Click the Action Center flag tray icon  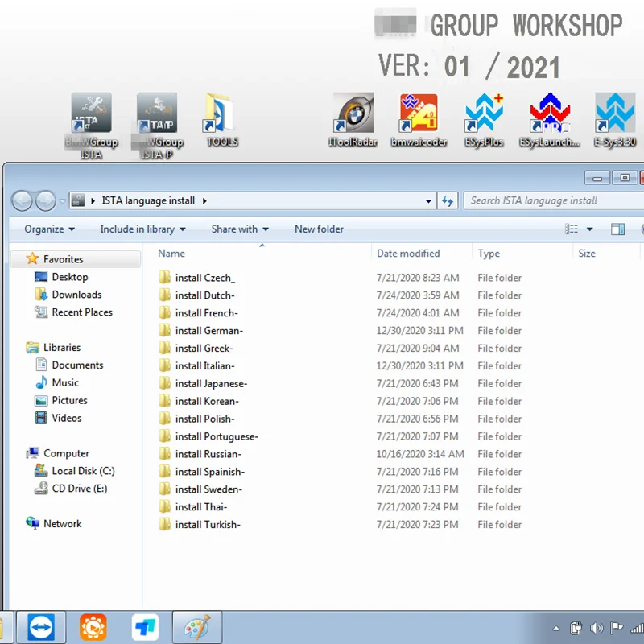tap(617, 628)
